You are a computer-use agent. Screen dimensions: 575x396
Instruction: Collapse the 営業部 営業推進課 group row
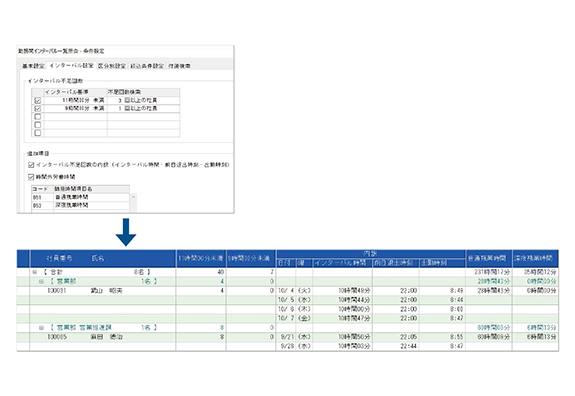point(41,327)
